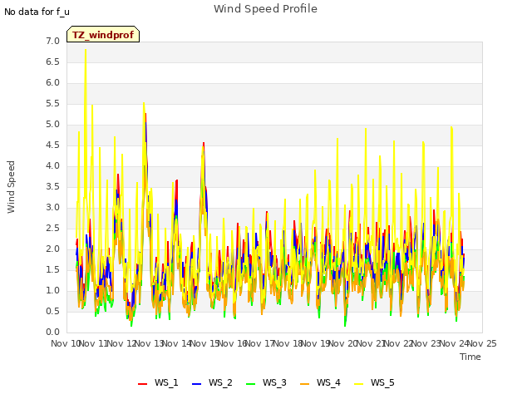Click the 0.0 y-axis tick label
The width and height of the screenshot is (532, 399).
tap(52, 332)
